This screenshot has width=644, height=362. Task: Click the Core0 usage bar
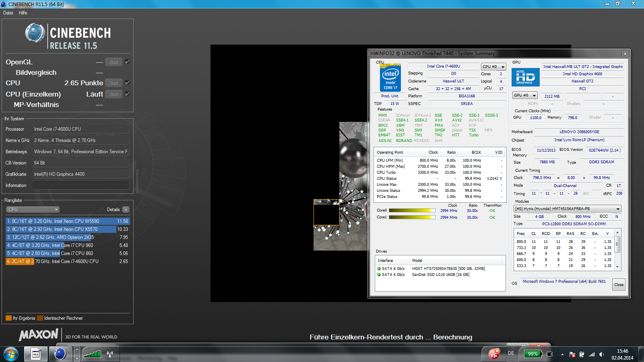(412, 210)
